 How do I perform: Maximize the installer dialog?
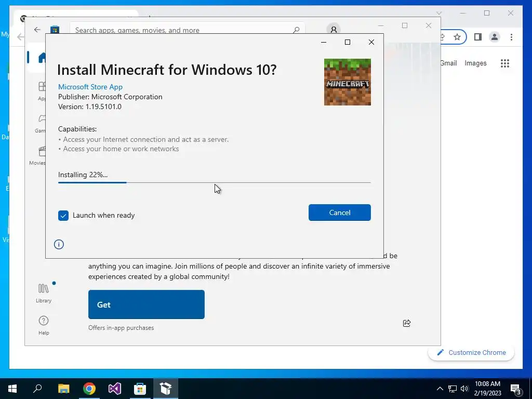pos(348,42)
